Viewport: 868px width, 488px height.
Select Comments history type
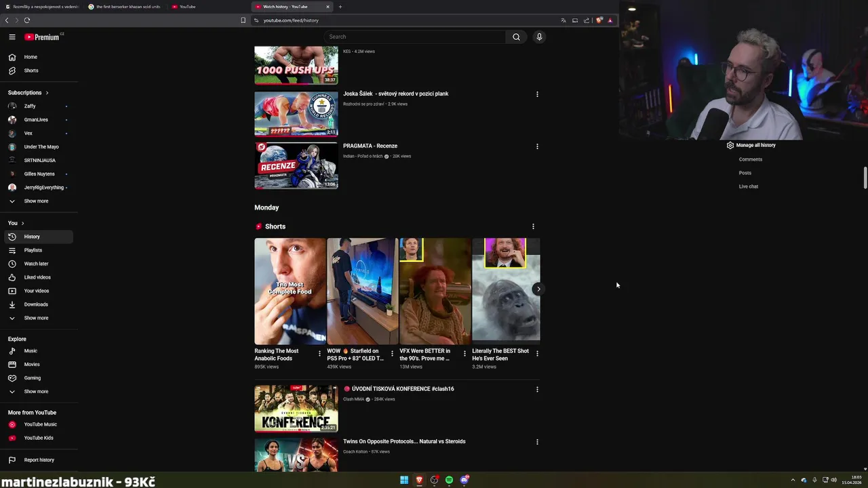pyautogui.click(x=750, y=159)
